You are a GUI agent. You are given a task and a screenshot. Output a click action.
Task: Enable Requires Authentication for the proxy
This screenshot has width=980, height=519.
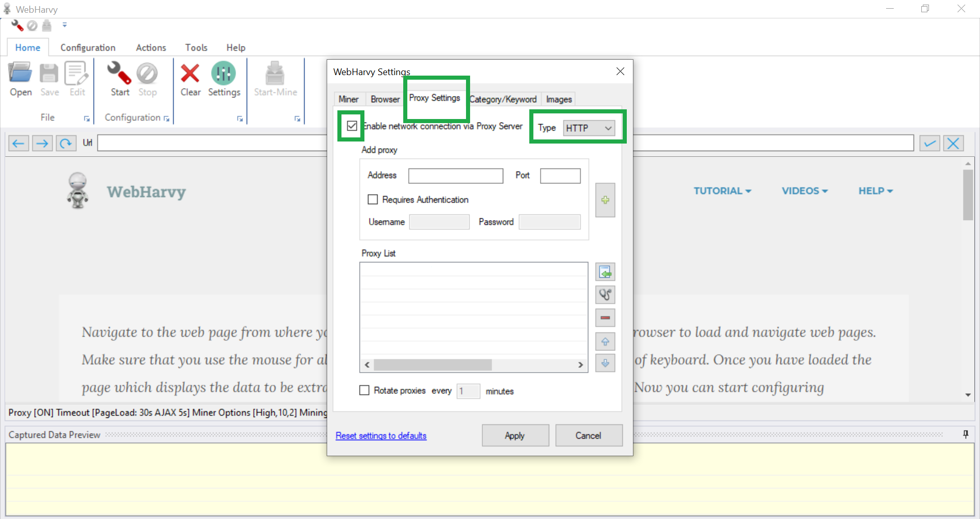coord(372,199)
